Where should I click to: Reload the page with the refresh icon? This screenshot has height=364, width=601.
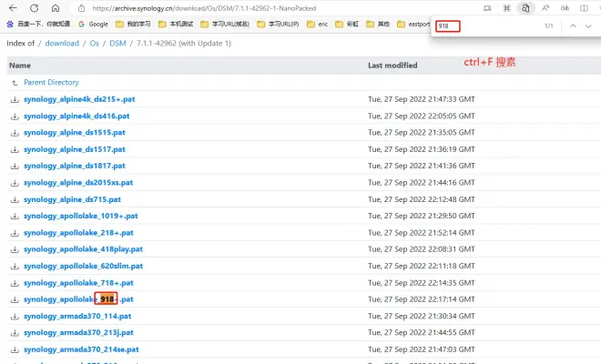[34, 8]
